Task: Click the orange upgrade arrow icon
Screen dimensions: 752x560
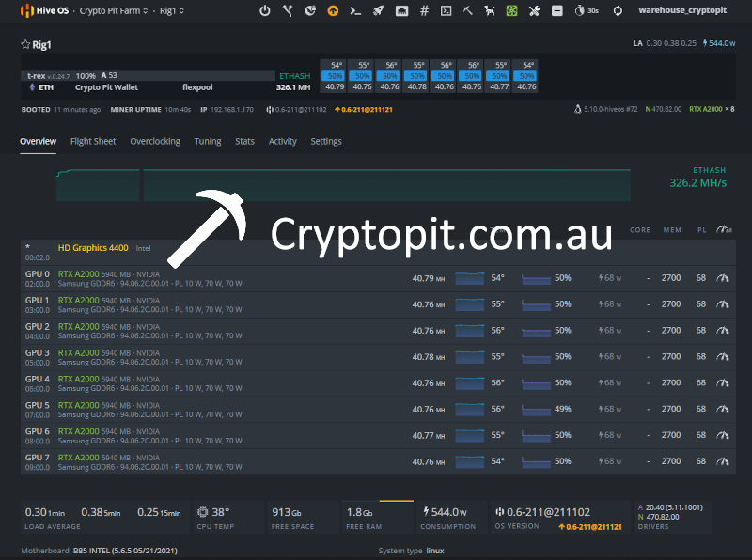Action: tap(333, 10)
